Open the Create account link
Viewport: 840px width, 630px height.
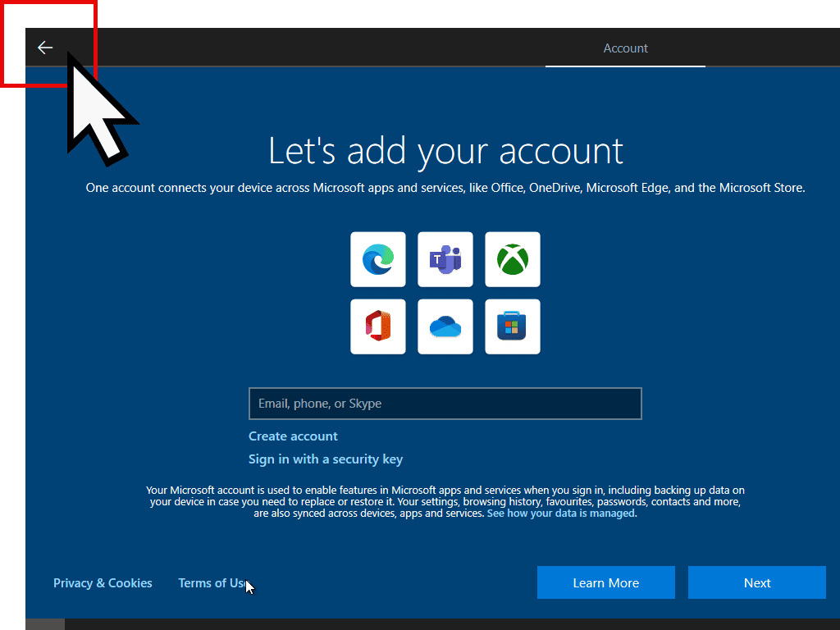point(293,436)
